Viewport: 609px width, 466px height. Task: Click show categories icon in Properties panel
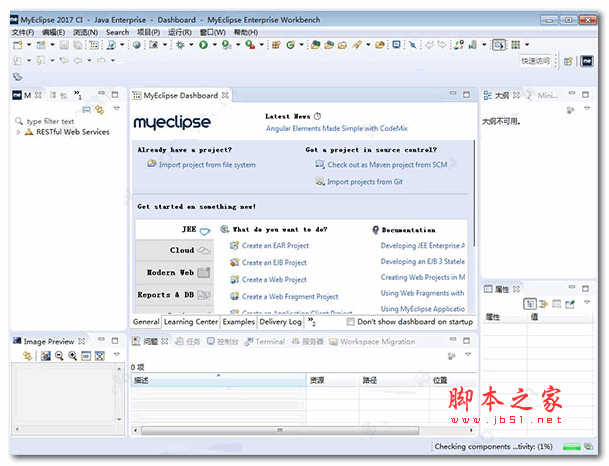coord(530,304)
